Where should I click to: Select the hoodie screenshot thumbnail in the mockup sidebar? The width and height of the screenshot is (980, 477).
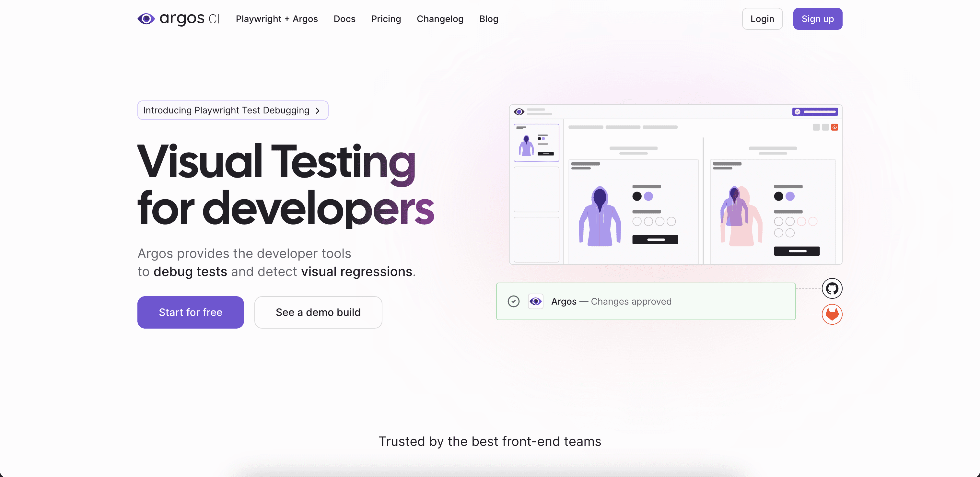point(536,143)
